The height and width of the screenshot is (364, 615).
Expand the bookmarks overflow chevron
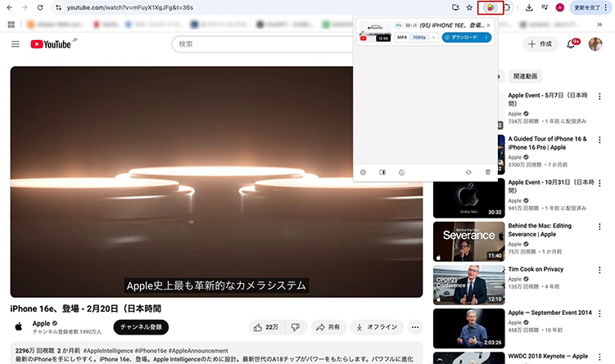pos(599,25)
